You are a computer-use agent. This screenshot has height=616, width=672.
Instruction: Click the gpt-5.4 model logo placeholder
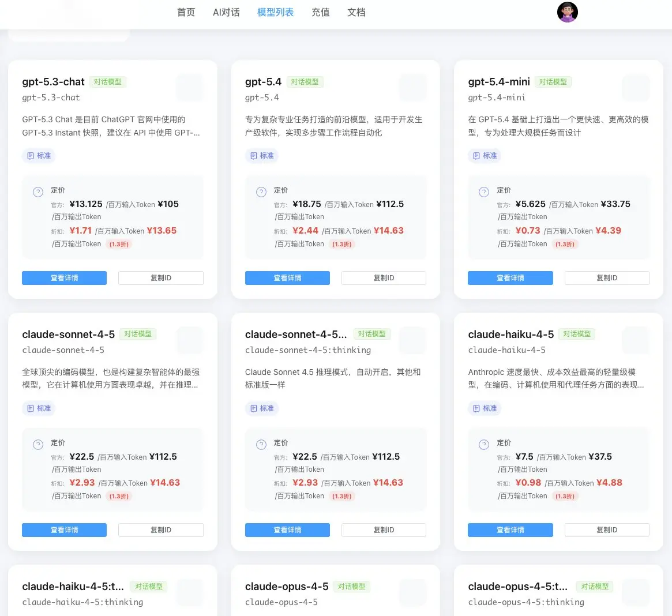[x=412, y=88]
